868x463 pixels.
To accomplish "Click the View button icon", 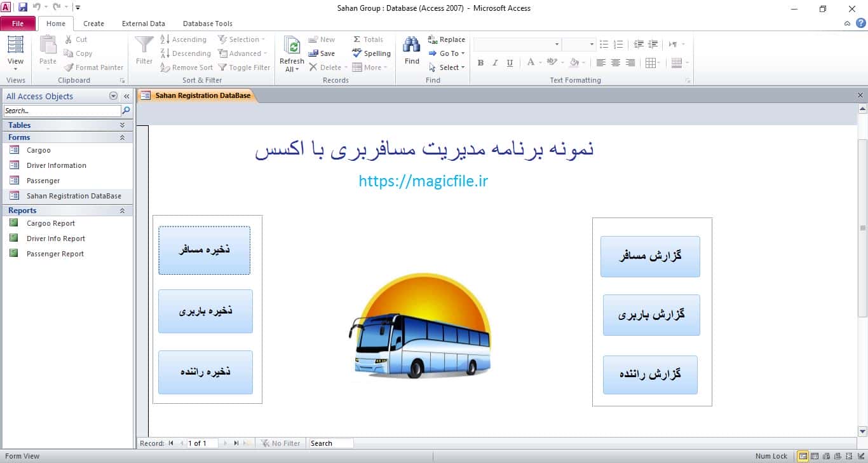I will point(15,45).
